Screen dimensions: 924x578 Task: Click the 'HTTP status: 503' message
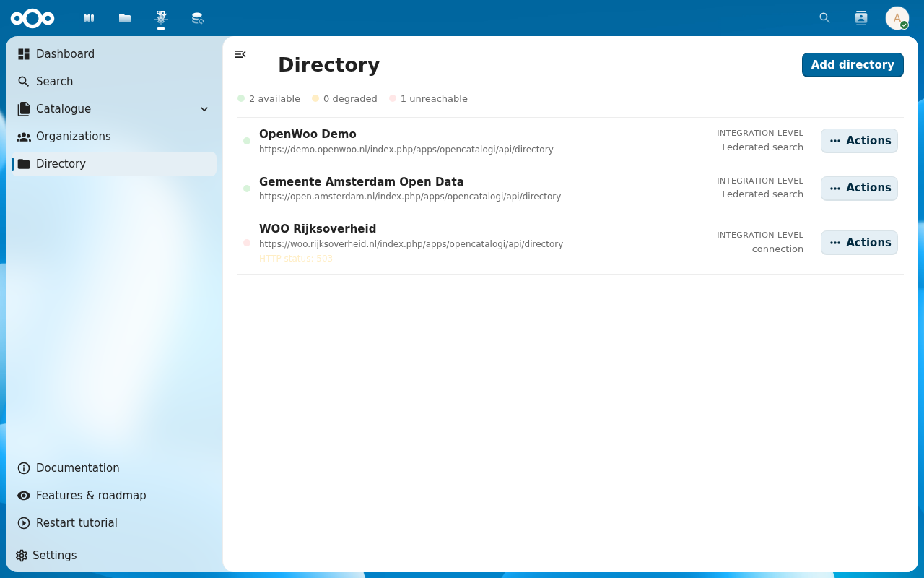point(296,259)
